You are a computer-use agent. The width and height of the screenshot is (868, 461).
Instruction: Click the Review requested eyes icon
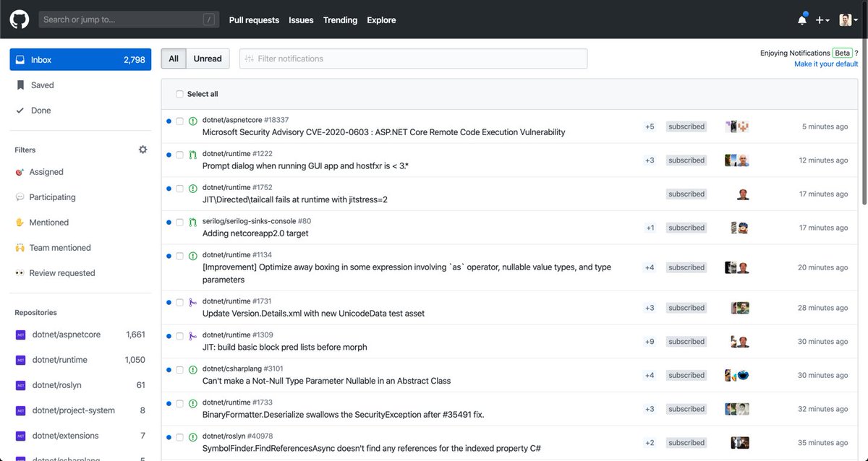tap(20, 273)
